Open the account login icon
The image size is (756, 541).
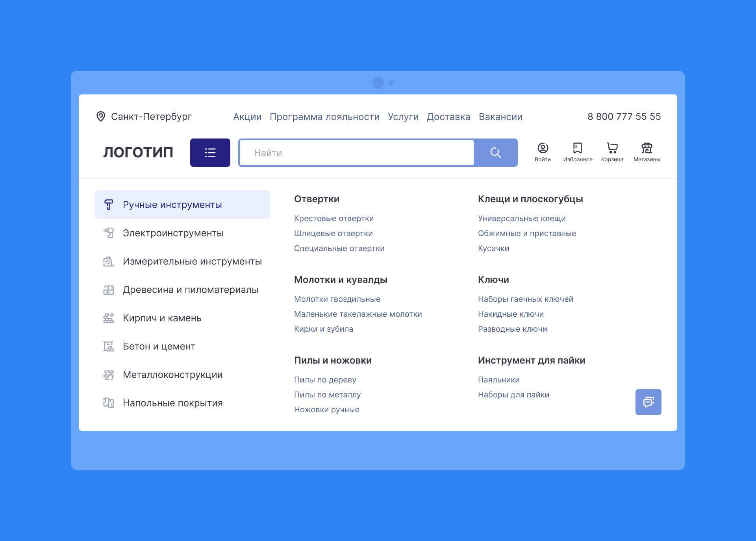543,149
